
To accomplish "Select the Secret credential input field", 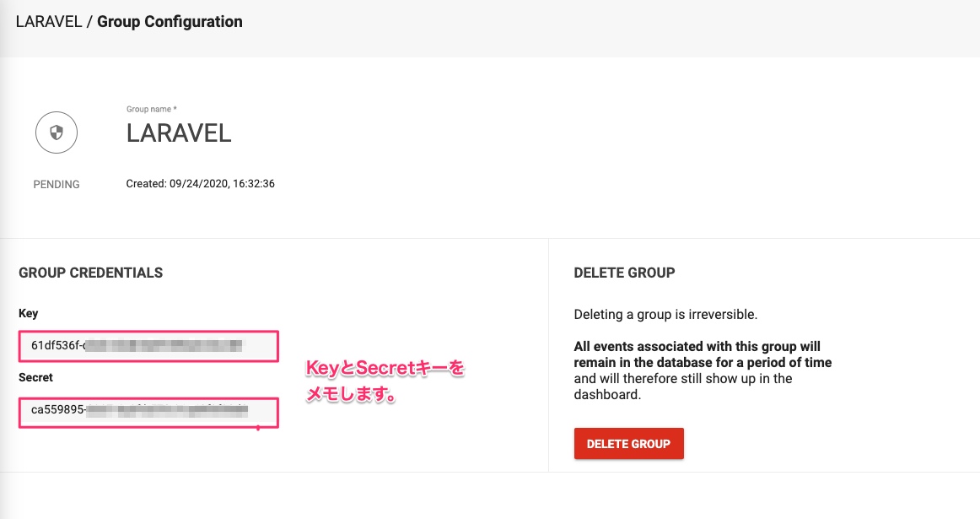I will click(148, 413).
